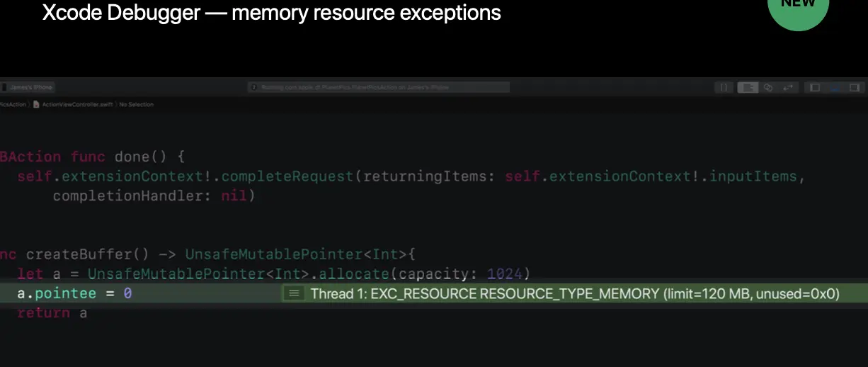This screenshot has height=367, width=868.
Task: Click the EXC_RESOURCE RESOURCE_TYPE_MEMORY error message
Action: (x=575, y=293)
